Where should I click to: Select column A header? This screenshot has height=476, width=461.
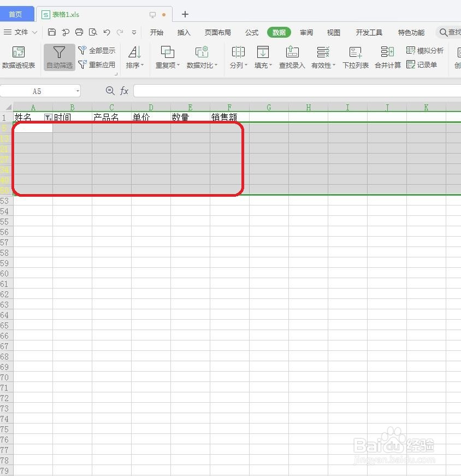pyautogui.click(x=33, y=107)
